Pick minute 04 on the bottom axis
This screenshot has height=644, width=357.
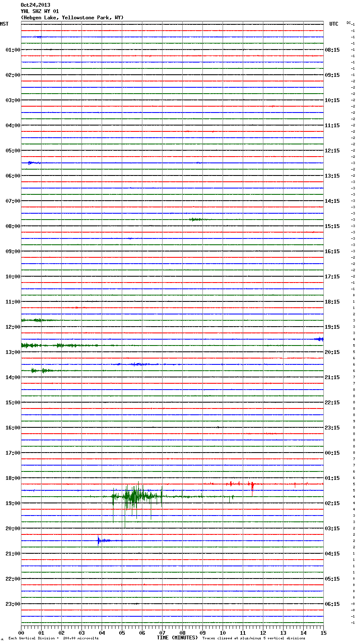pyautogui.click(x=102, y=633)
